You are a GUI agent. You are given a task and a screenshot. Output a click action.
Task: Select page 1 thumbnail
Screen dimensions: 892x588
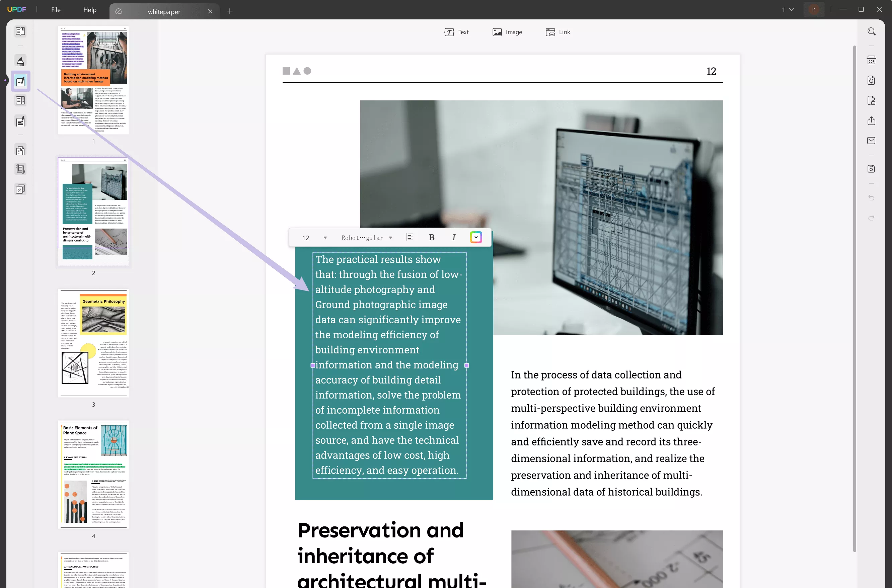(x=93, y=80)
